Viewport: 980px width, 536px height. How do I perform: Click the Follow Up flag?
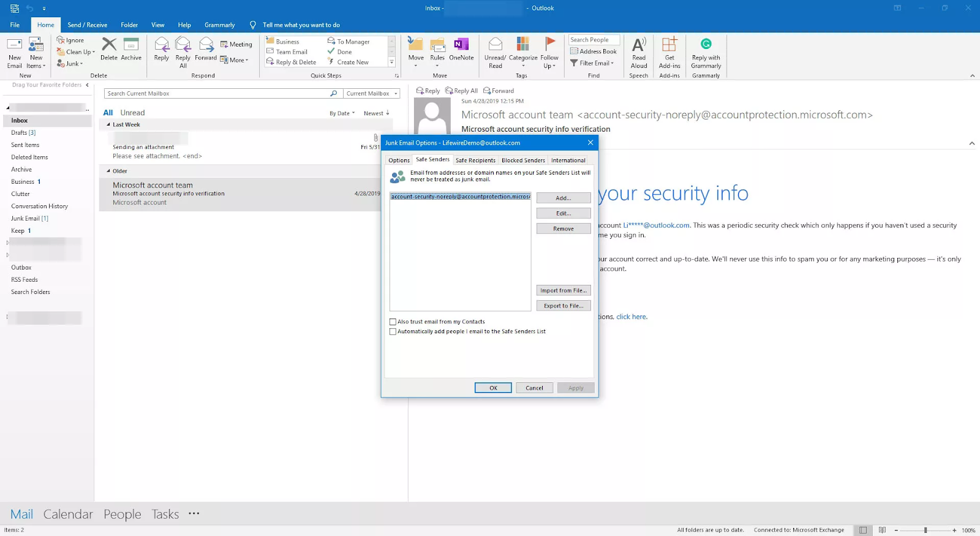(x=550, y=43)
